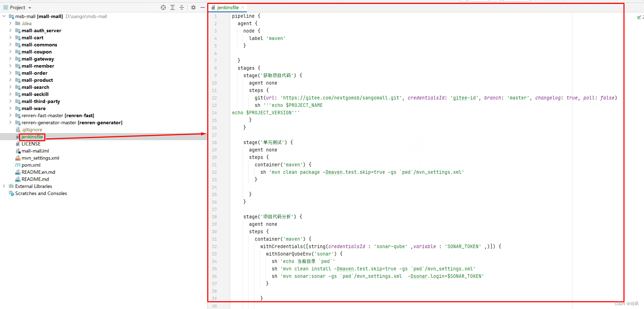The width and height of the screenshot is (644, 309).
Task: Select the mall-ware module
Action: click(x=34, y=108)
